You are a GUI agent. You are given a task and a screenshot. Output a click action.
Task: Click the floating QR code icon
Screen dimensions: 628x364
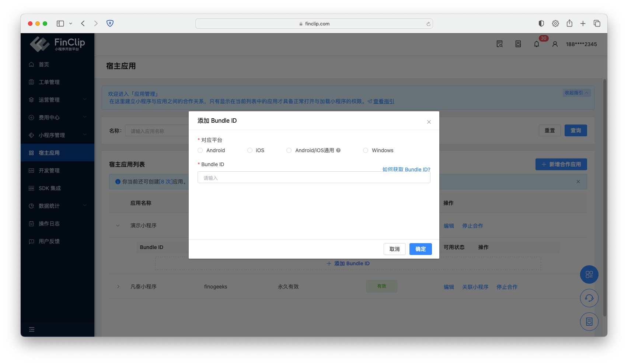click(x=589, y=274)
